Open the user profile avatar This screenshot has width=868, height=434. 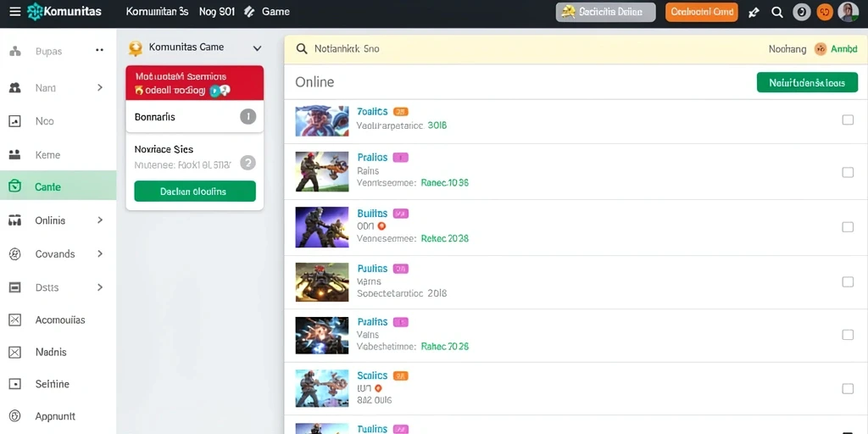point(848,12)
